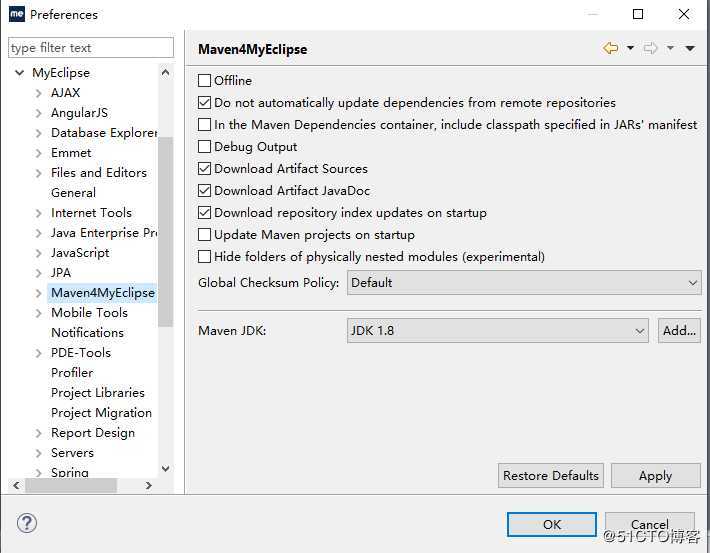Open the preferences view menu triangle
The height and width of the screenshot is (553, 710).
click(x=690, y=48)
